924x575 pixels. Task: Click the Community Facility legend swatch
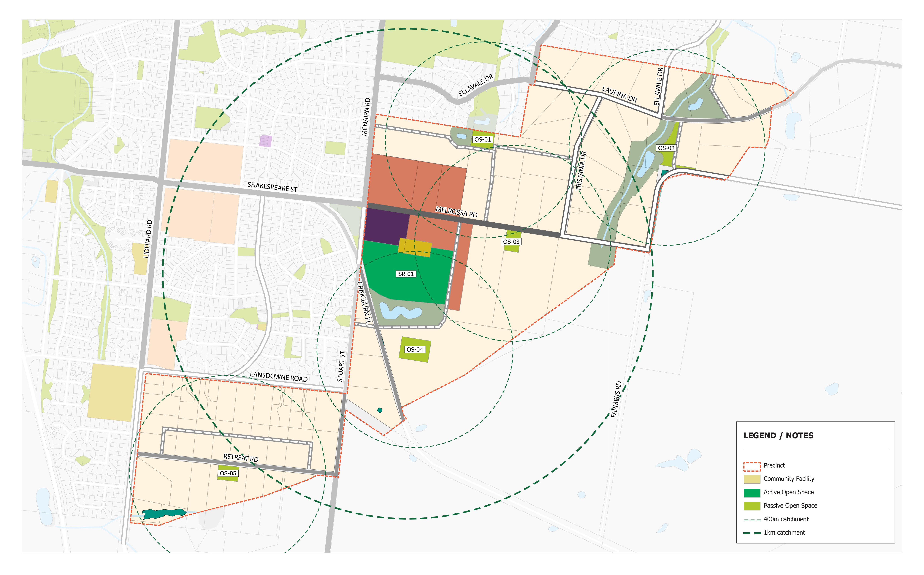752,479
